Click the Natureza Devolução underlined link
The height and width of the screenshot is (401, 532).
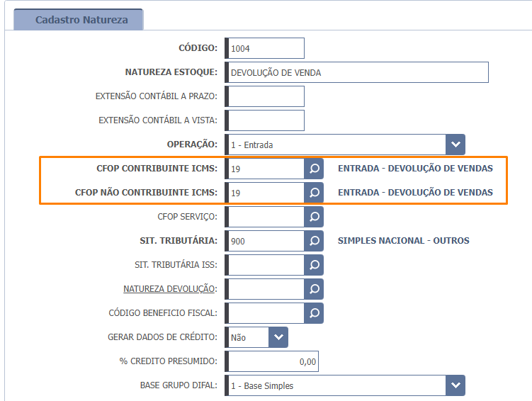pos(170,289)
